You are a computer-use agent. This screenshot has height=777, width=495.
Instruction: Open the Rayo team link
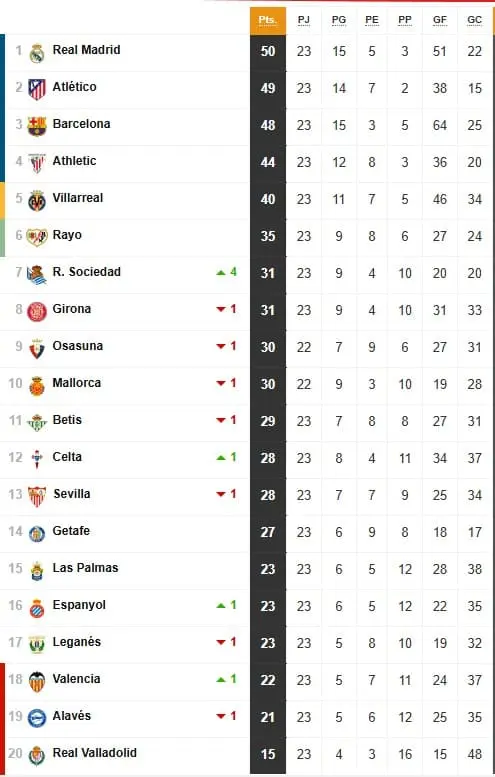click(x=67, y=235)
